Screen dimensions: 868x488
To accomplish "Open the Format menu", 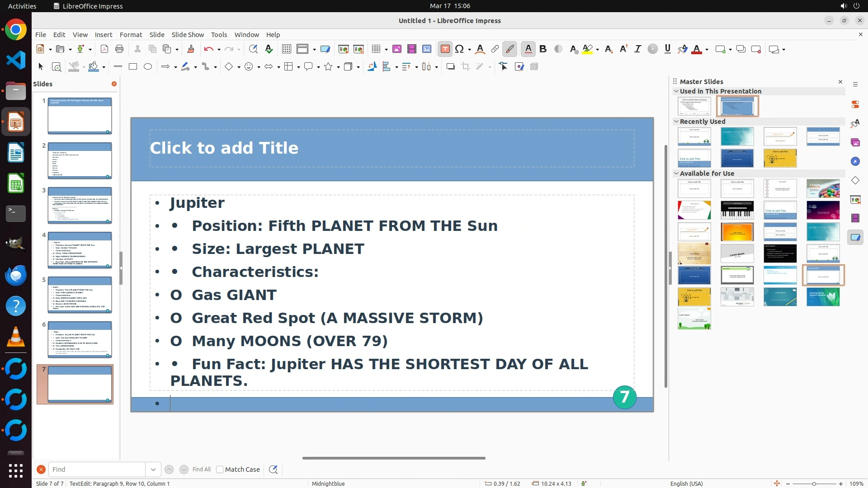I will coord(131,35).
